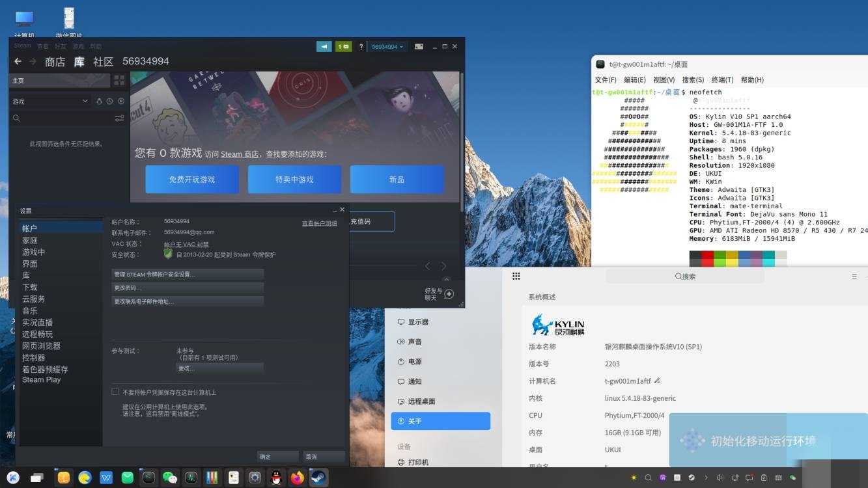Open the 56934994 account dropdown in Steam header

387,47
